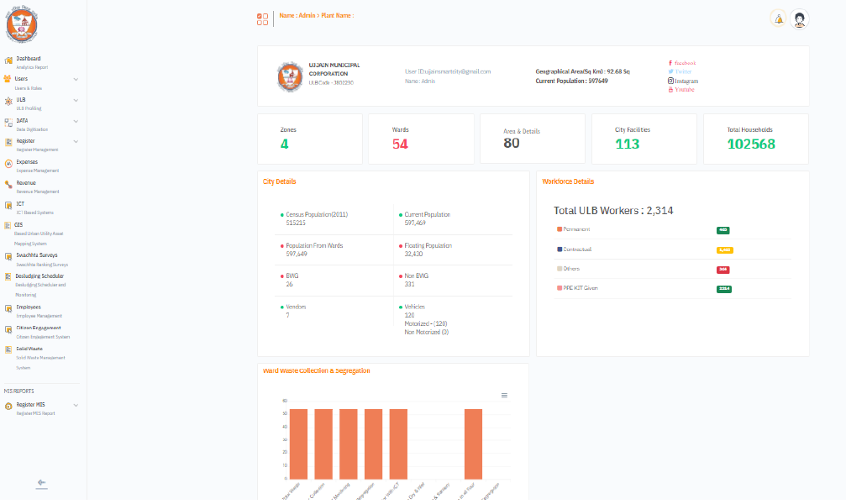Screen dimensions: 846x504
Task: Open Swachhta Surveys menu item
Action: click(36, 255)
